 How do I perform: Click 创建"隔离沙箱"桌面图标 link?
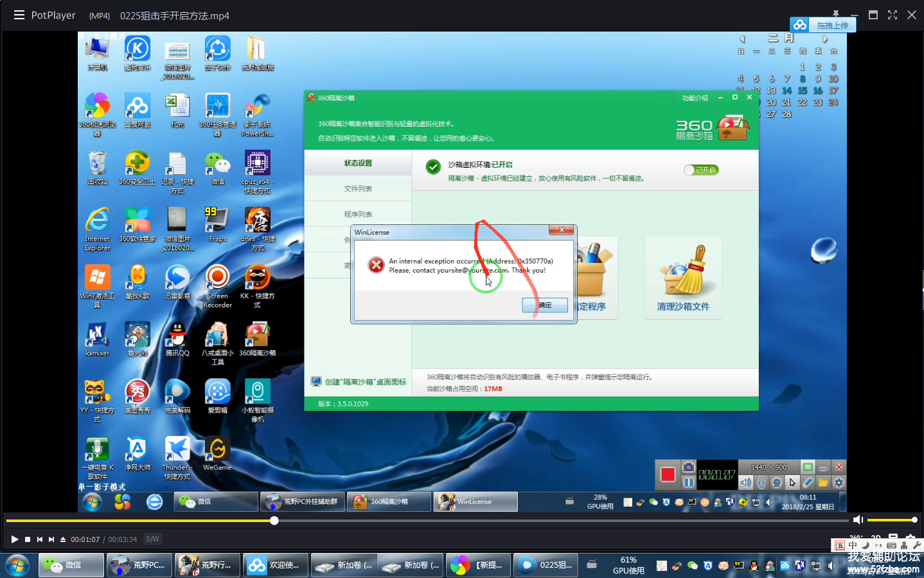pyautogui.click(x=359, y=382)
